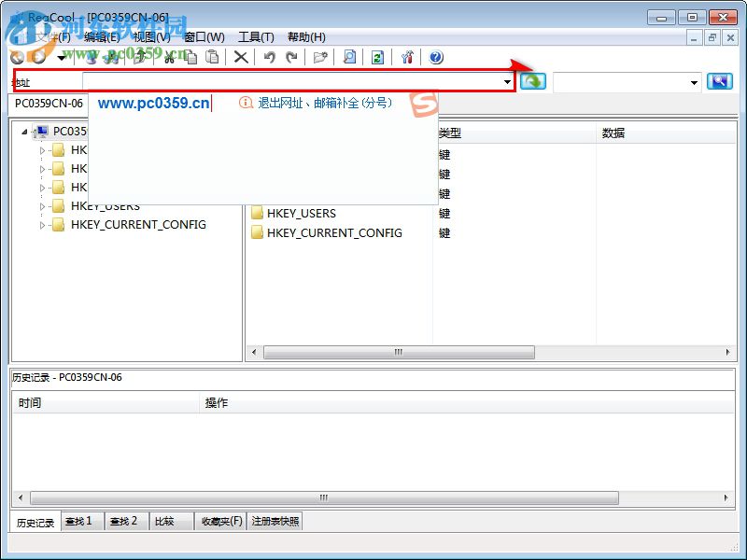Click the 时间 column header
Viewport: 747px width, 560px height.
pyautogui.click(x=105, y=403)
